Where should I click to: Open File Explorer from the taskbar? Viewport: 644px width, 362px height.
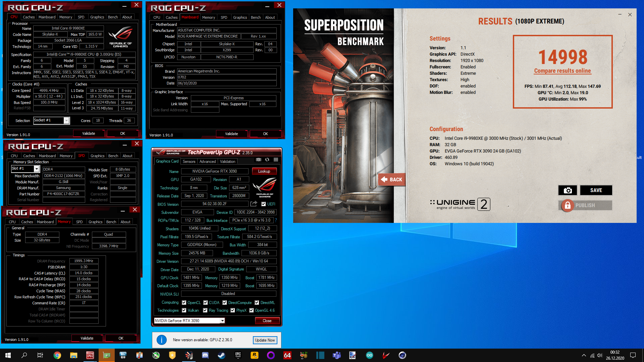74,355
